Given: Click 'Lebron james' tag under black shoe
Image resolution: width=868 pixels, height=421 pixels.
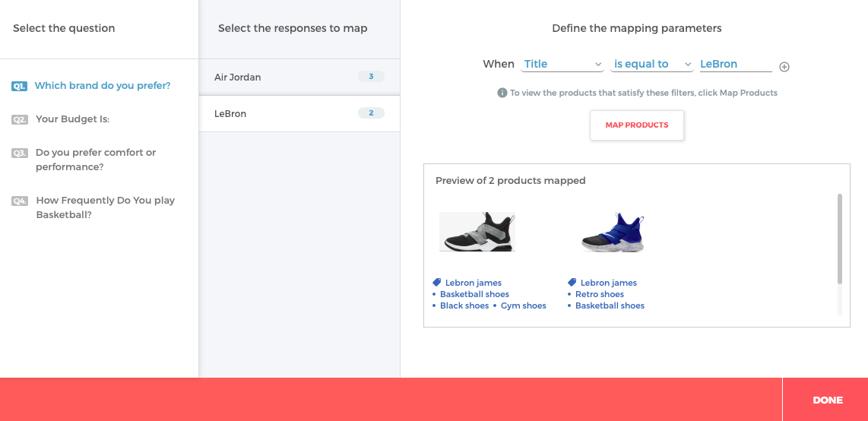Looking at the screenshot, I should (x=474, y=283).
